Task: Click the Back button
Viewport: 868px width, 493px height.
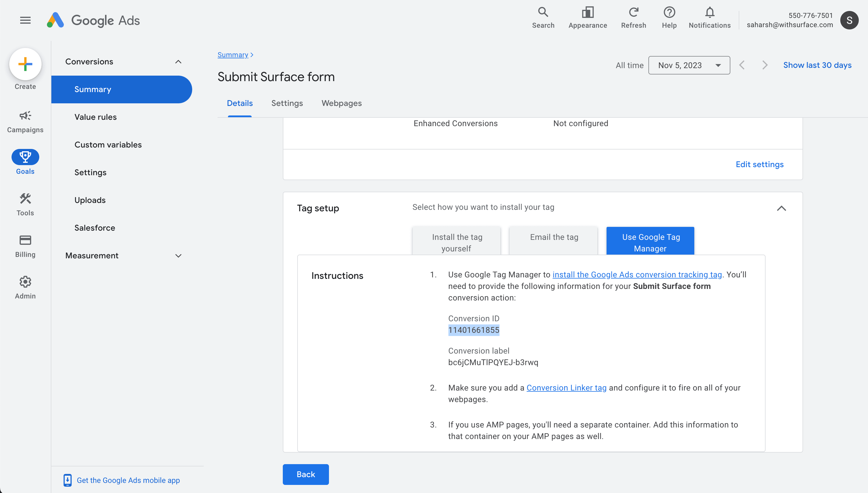Action: pos(306,474)
